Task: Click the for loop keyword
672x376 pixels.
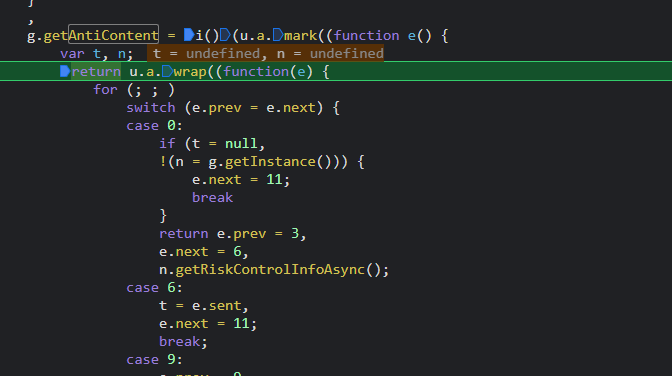Action: [105, 90]
